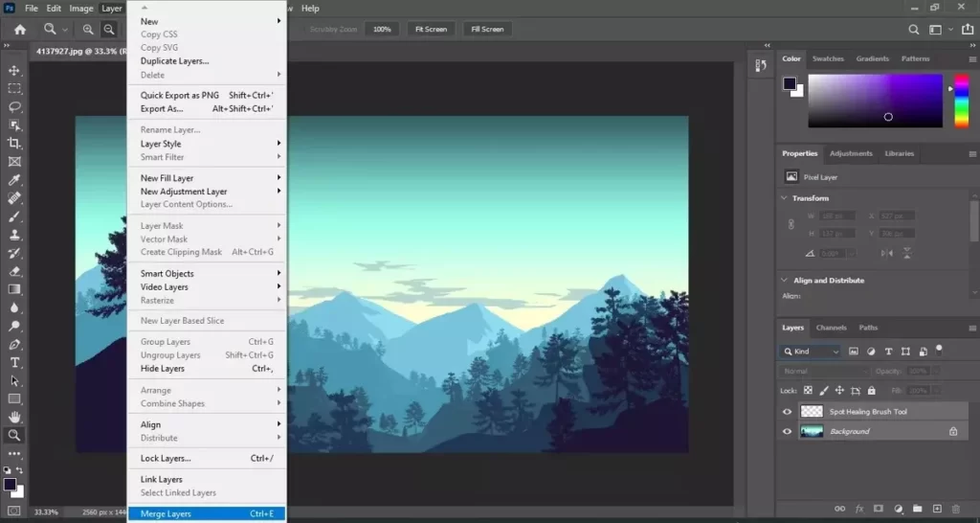Click the Link layers icon in Layers panel
Image resolution: width=980 pixels, height=523 pixels.
840,510
